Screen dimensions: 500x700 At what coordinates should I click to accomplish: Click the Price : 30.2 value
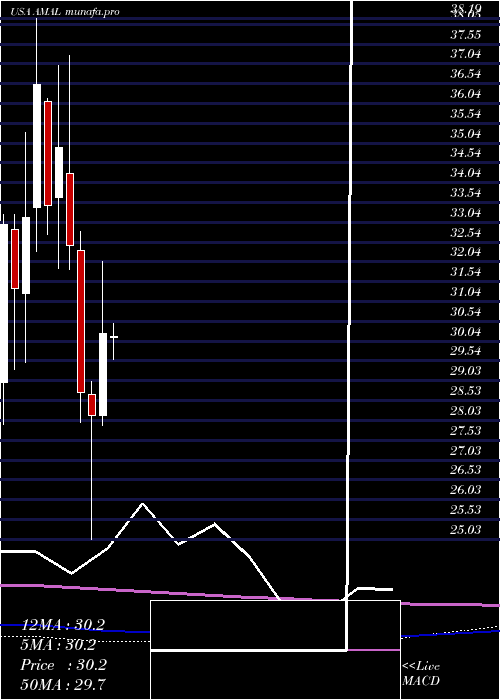(x=63, y=665)
